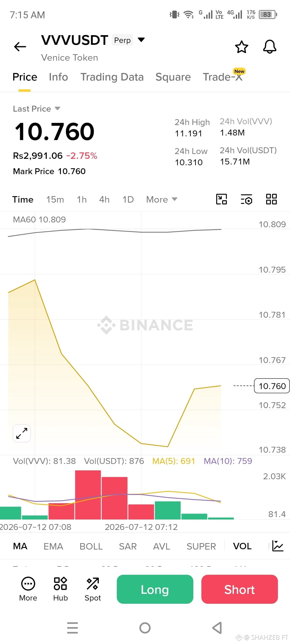Tap the chart drawing tools icon
This screenshot has height=644, width=290.
222,199
